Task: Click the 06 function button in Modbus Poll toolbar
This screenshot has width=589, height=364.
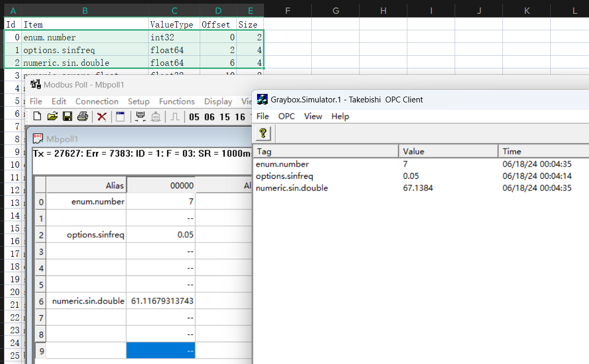Action: [210, 117]
